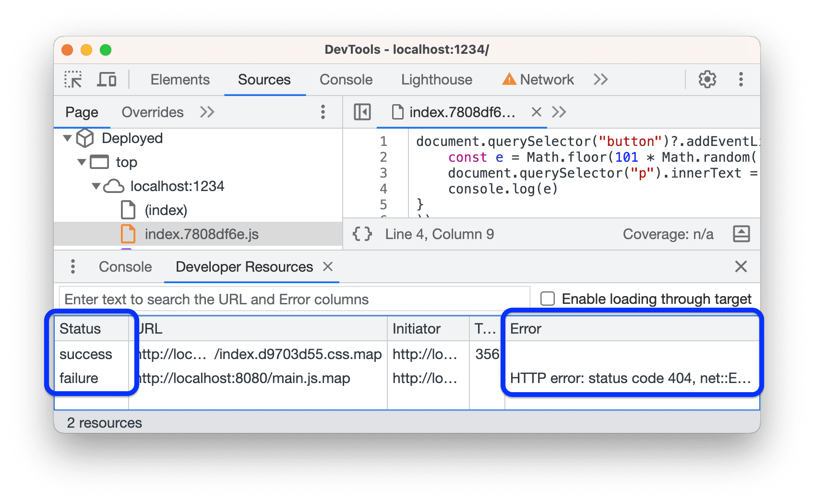Image resolution: width=814 pixels, height=504 pixels.
Task: Collapse the localhost:1234 tree node
Action: point(96,186)
